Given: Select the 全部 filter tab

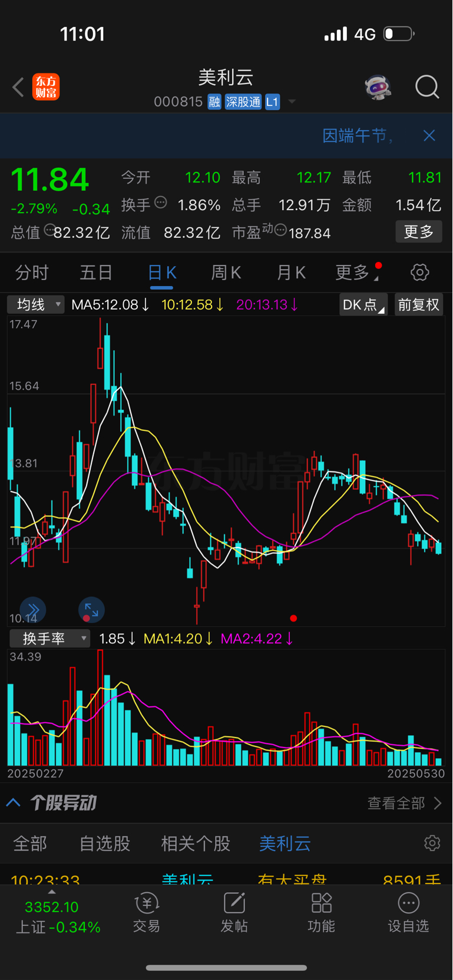Looking at the screenshot, I should [x=30, y=843].
